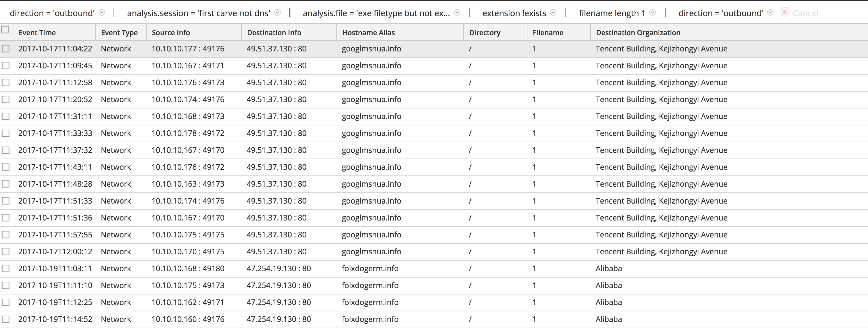Click Alibaba organization in the 2017-10-19T11:11:10 row

coord(609,285)
